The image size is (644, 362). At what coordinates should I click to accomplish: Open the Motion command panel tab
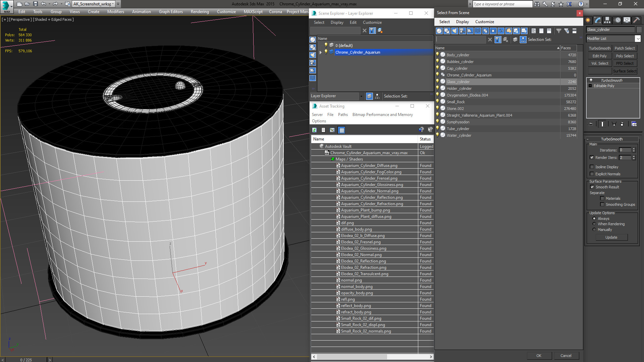tap(618, 20)
